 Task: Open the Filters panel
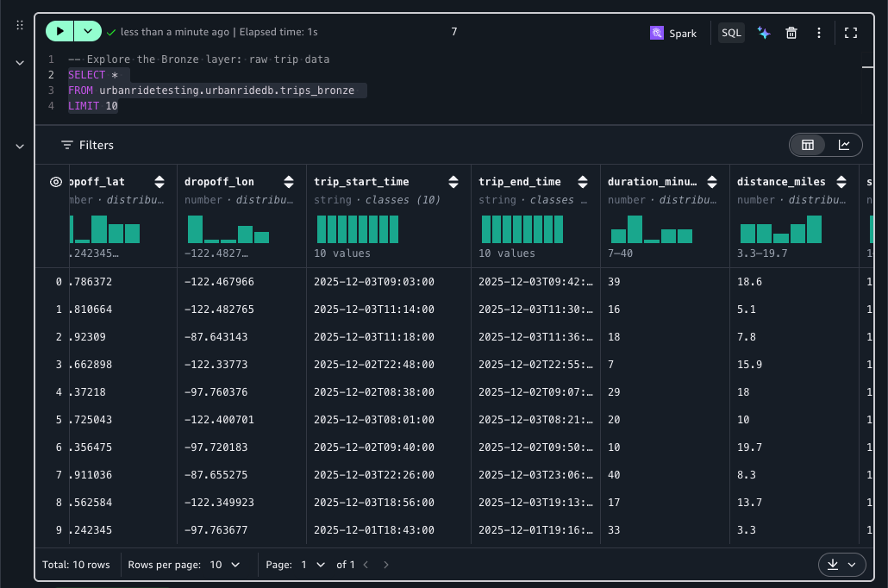pos(87,145)
